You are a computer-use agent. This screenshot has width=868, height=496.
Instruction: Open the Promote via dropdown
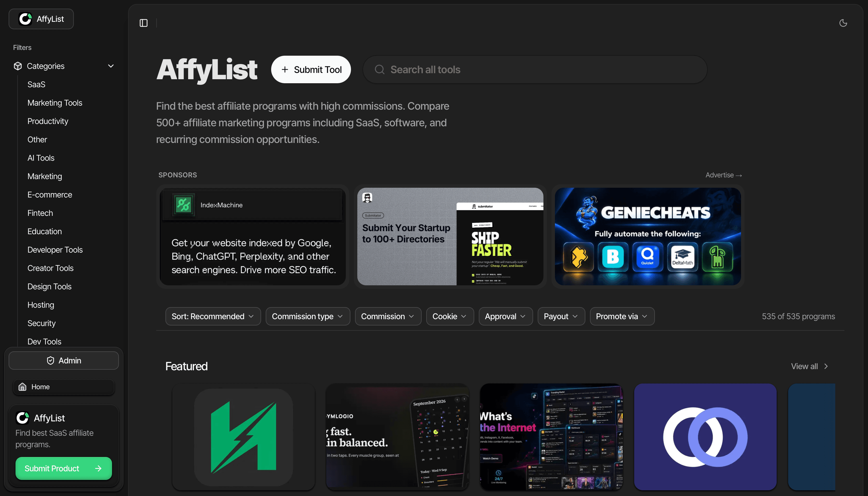622,316
